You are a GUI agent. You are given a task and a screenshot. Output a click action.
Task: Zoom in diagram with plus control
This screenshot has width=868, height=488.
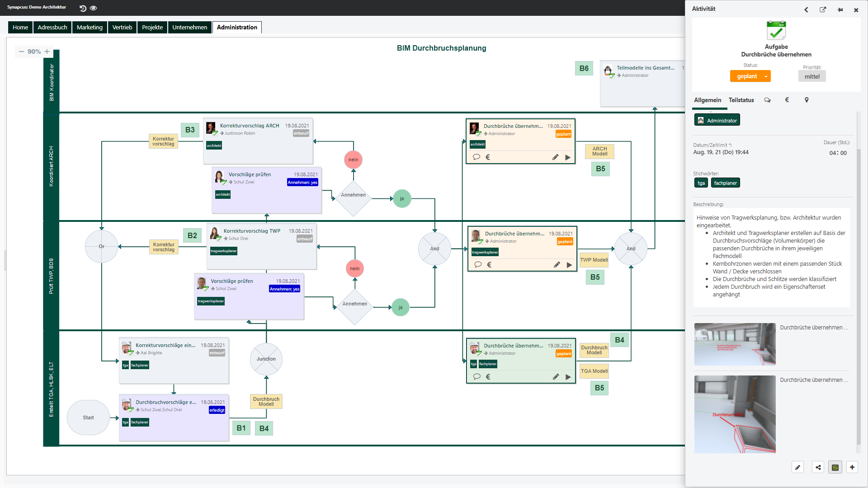47,52
